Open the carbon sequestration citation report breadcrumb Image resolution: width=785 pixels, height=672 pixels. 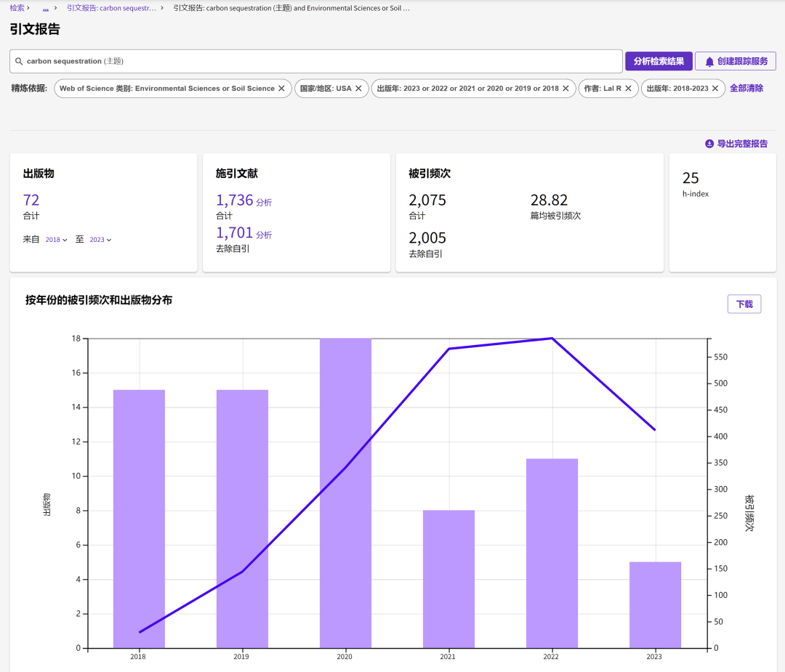coord(111,8)
